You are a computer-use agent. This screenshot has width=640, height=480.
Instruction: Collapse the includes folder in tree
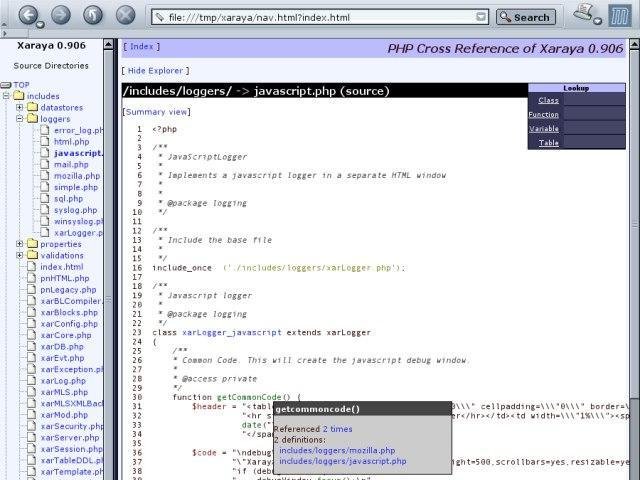pos(6,96)
